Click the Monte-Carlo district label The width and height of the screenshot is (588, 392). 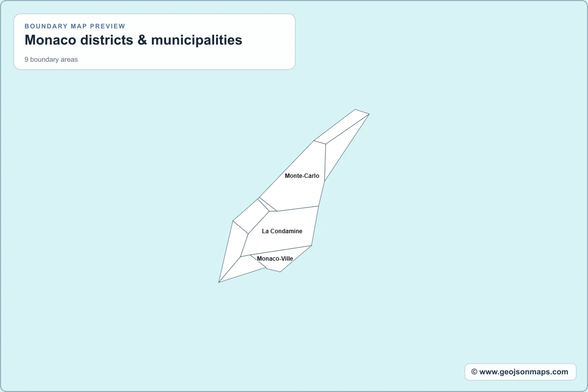(x=302, y=176)
